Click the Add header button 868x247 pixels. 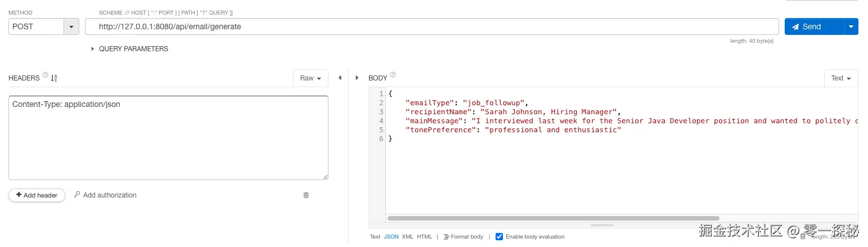[37, 195]
